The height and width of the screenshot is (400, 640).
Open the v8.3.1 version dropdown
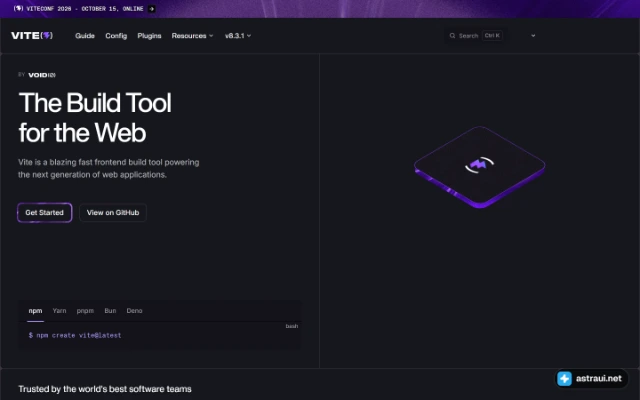click(238, 36)
